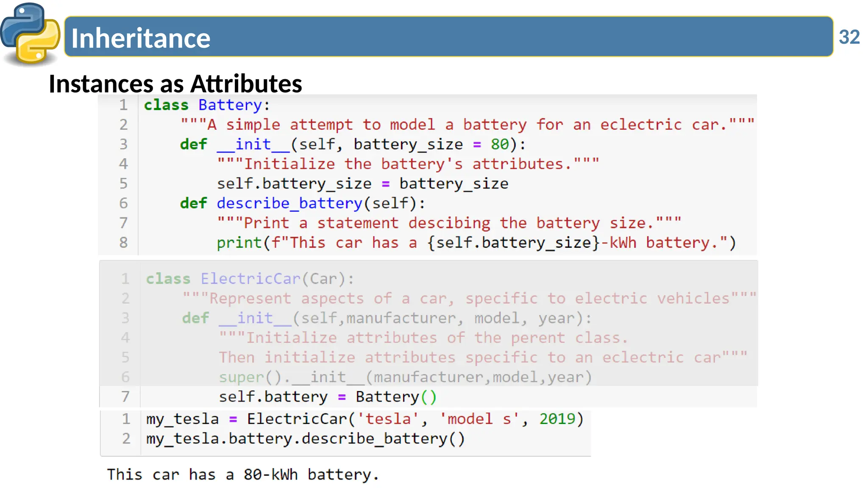Click the 'Inheritance' slide title
The width and height of the screenshot is (868, 488).
141,38
